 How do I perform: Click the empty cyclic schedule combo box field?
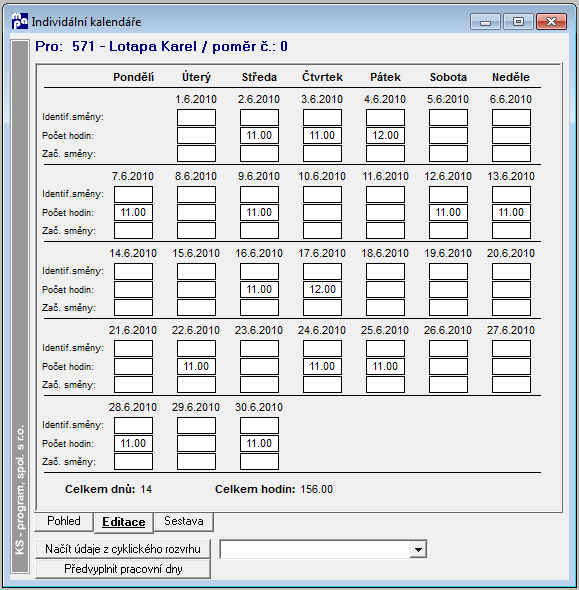click(315, 550)
